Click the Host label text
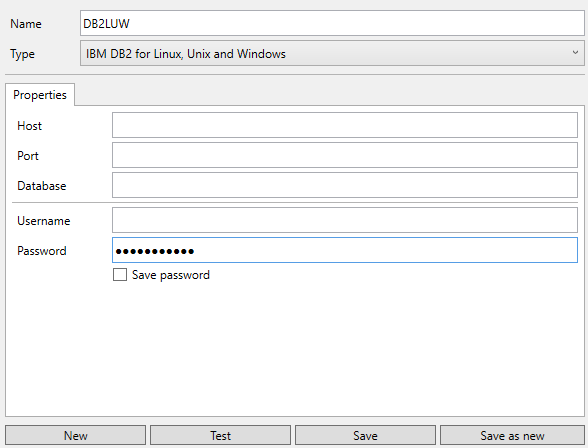 pyautogui.click(x=29, y=126)
